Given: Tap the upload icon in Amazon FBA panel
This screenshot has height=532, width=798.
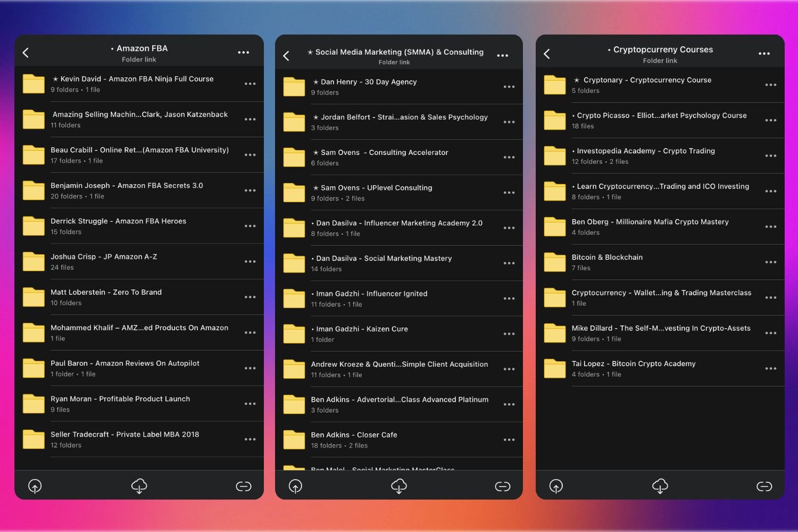Looking at the screenshot, I should pos(35,486).
